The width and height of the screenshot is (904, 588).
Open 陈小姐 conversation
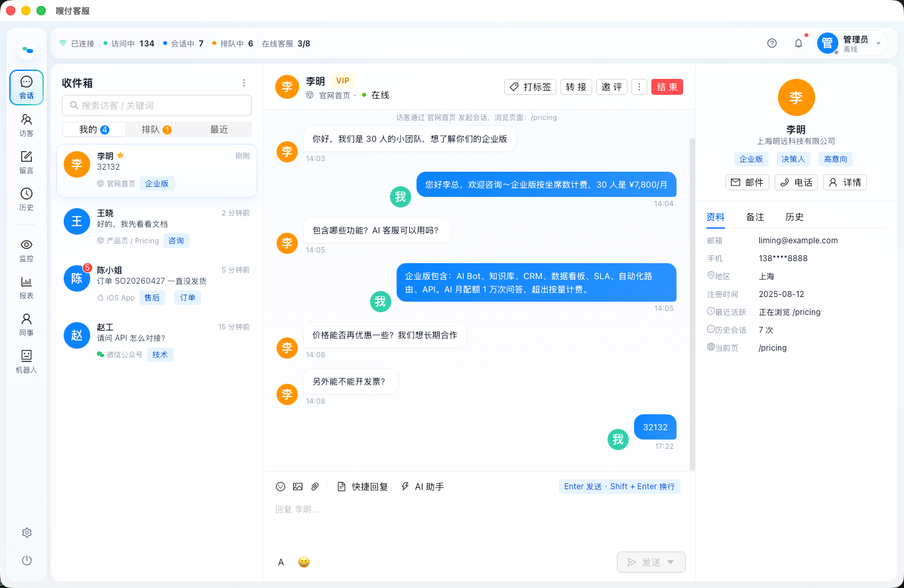click(x=157, y=284)
